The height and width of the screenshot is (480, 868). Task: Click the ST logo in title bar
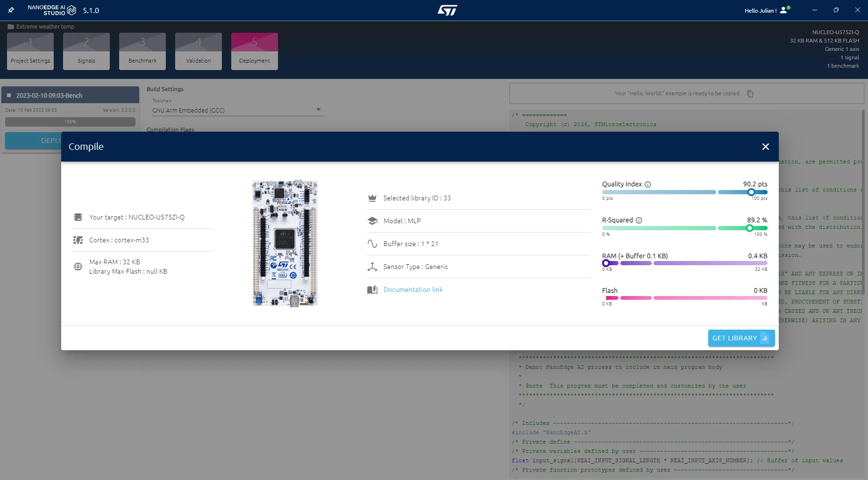447,10
